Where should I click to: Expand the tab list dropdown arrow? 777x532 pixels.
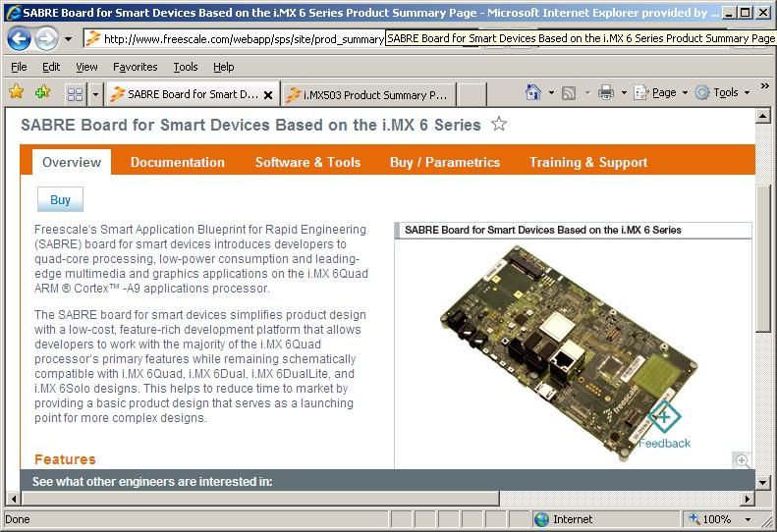(95, 94)
